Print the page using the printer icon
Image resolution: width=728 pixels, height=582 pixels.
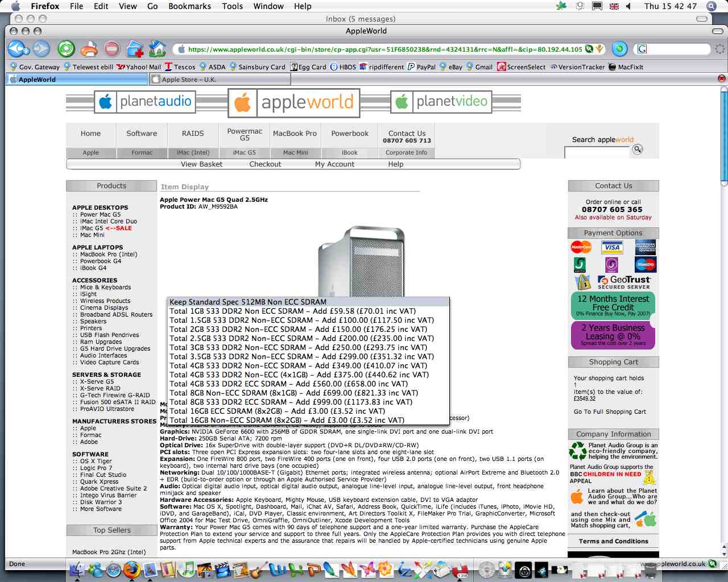click(89, 49)
